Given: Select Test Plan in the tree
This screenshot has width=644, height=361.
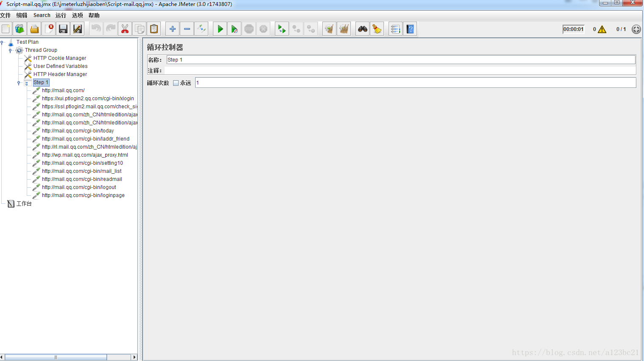Looking at the screenshot, I should coord(27,42).
